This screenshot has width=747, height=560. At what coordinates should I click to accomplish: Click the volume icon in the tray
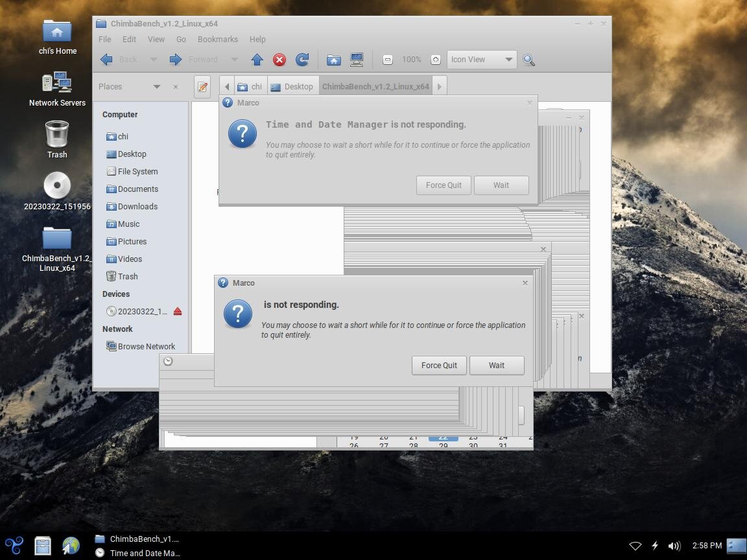pyautogui.click(x=674, y=545)
